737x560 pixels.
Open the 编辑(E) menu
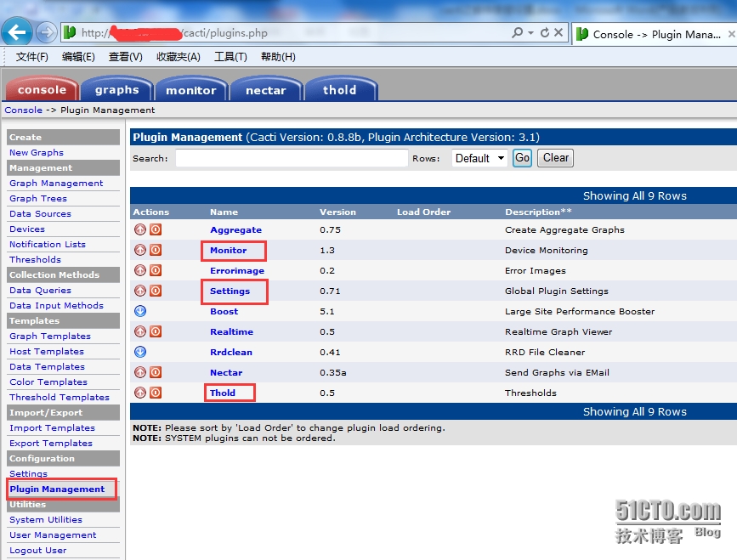tap(78, 57)
